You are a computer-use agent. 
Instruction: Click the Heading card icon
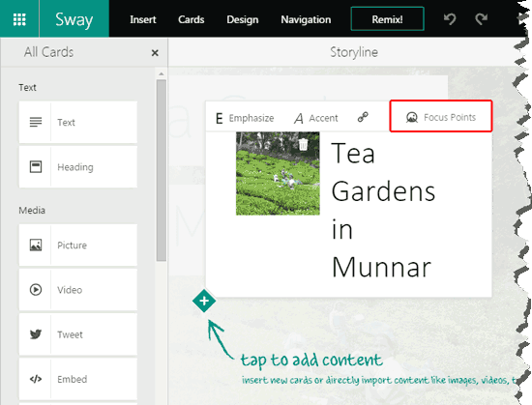coord(36,167)
